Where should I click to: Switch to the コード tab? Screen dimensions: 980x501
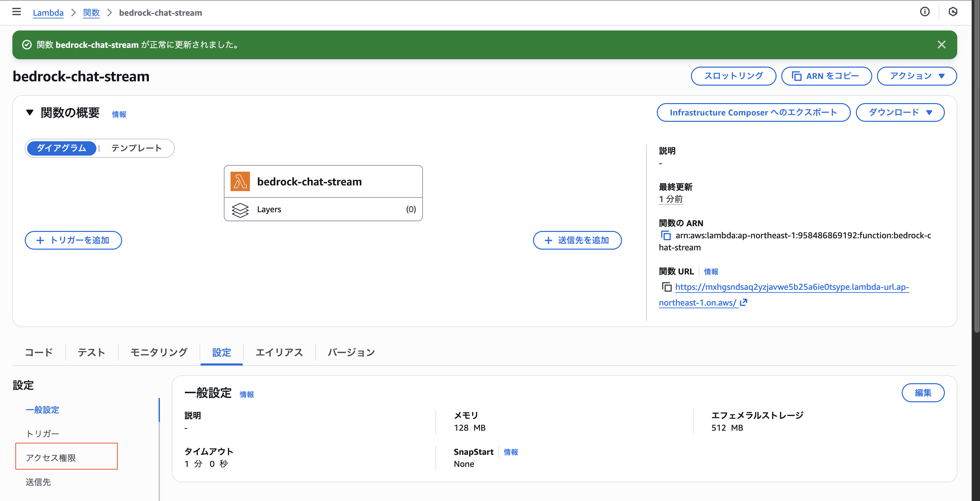(38, 352)
